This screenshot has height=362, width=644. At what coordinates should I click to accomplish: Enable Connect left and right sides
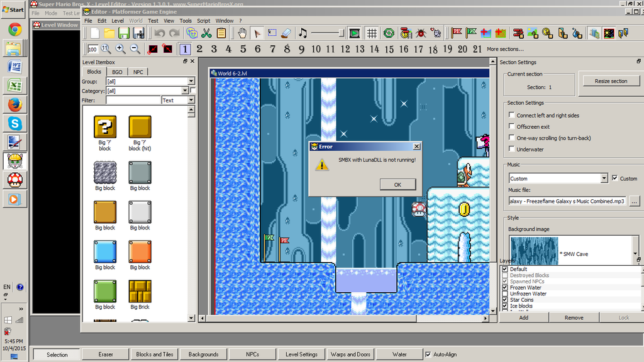(512, 115)
